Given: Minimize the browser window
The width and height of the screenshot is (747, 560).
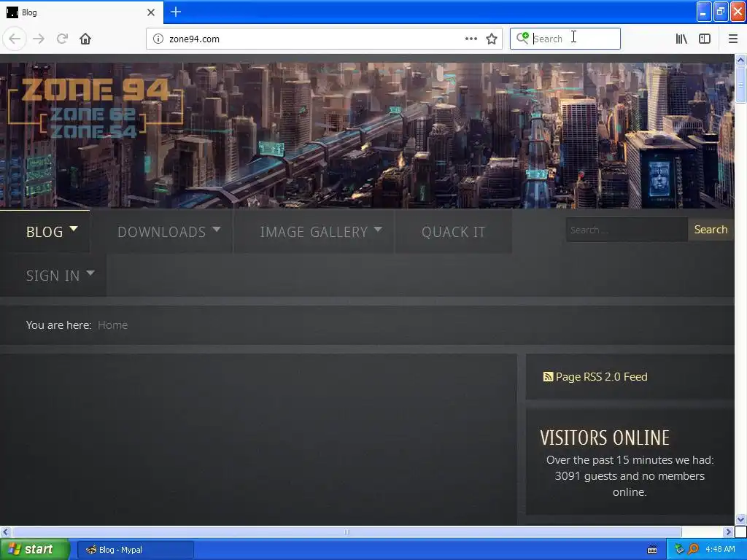Looking at the screenshot, I should (704, 12).
